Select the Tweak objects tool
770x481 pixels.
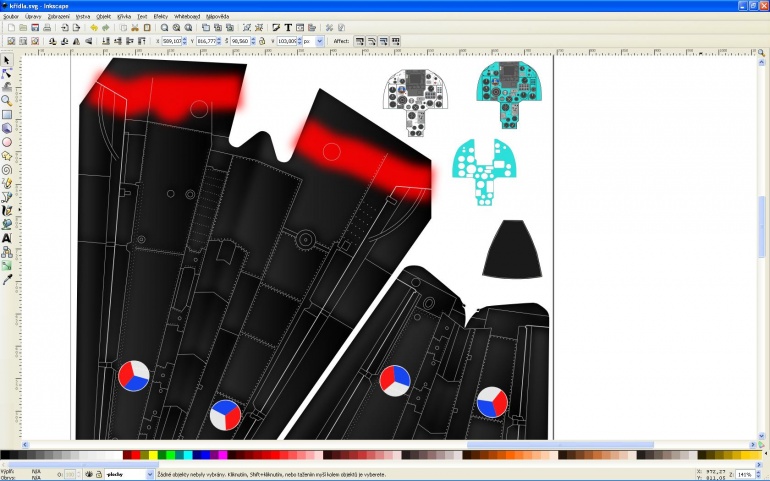7,87
